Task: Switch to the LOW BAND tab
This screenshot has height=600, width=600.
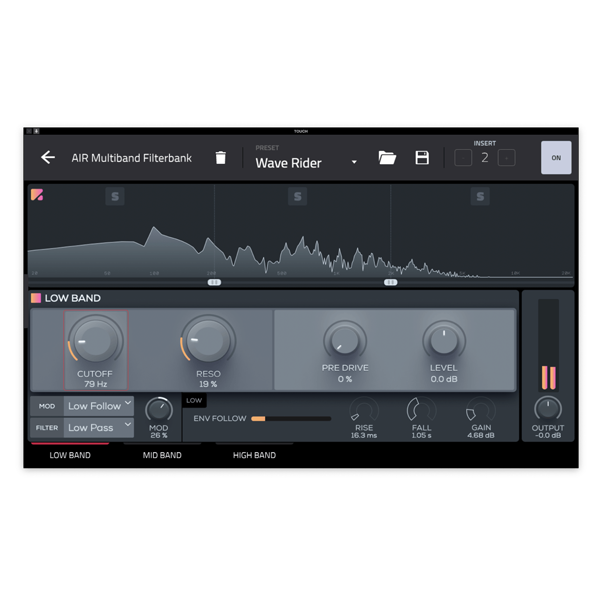Action: tap(70, 455)
